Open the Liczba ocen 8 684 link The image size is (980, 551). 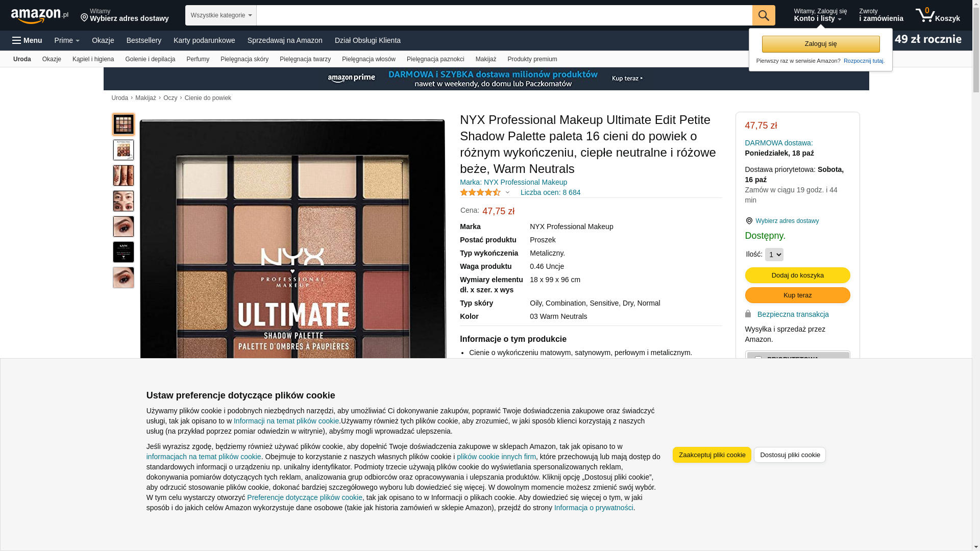click(550, 192)
